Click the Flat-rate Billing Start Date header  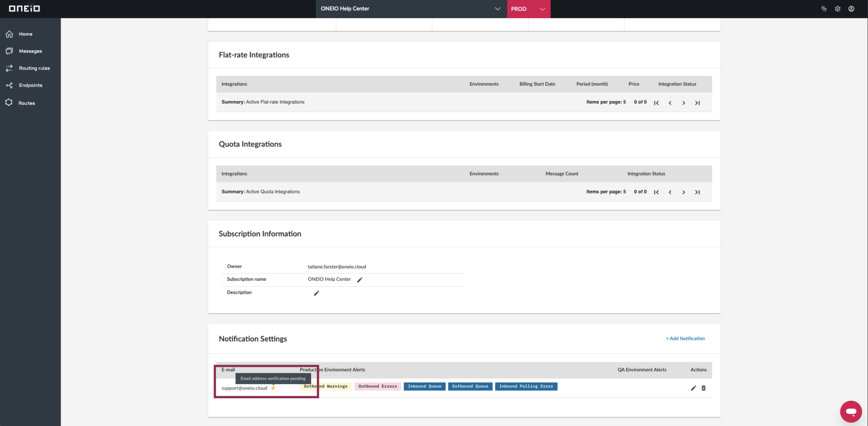pos(537,84)
